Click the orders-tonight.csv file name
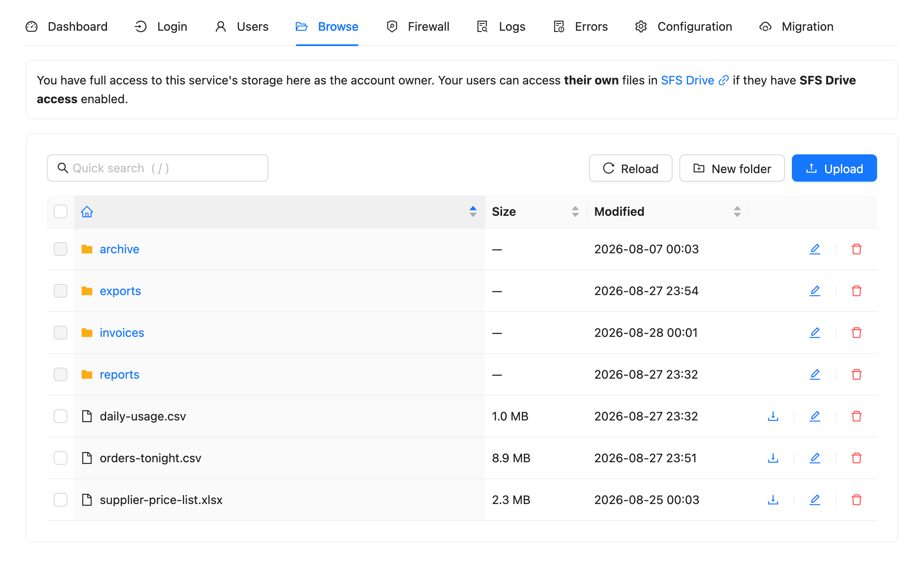Image resolution: width=924 pixels, height=568 pixels. click(x=150, y=458)
